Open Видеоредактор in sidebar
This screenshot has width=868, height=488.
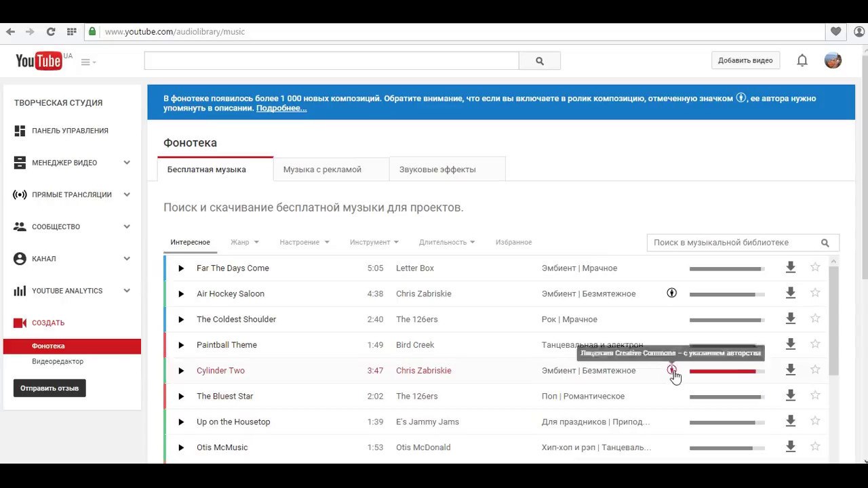coord(58,361)
